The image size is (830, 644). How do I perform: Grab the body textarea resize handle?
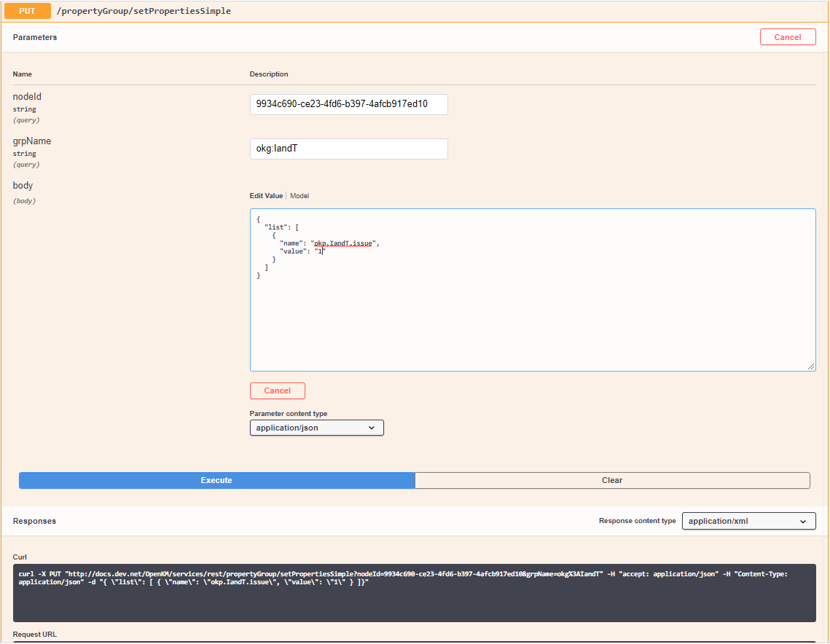pos(811,366)
